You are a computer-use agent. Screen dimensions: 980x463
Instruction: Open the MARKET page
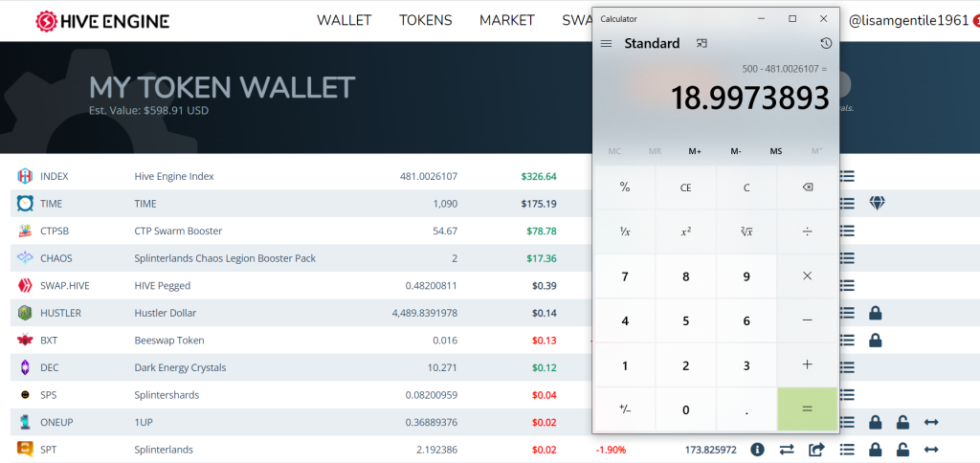507,20
